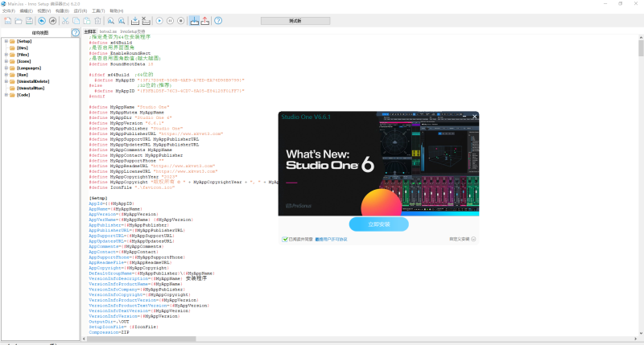Redo the last edit
This screenshot has height=345, width=644.
[x=52, y=21]
